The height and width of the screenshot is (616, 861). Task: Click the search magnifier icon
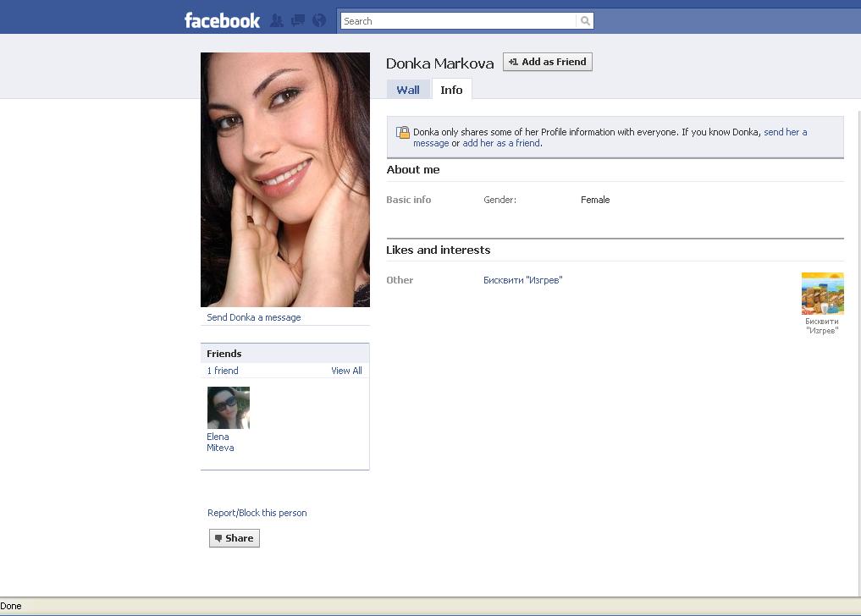click(x=585, y=21)
